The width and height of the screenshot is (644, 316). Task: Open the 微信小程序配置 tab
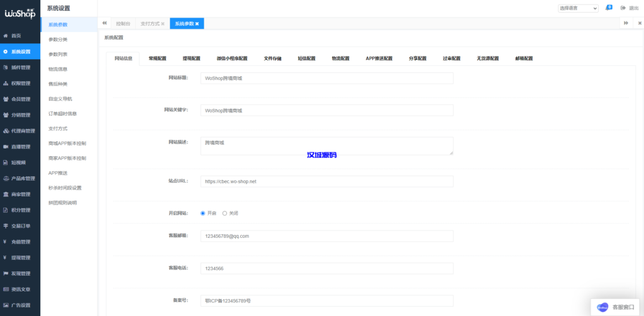click(232, 59)
